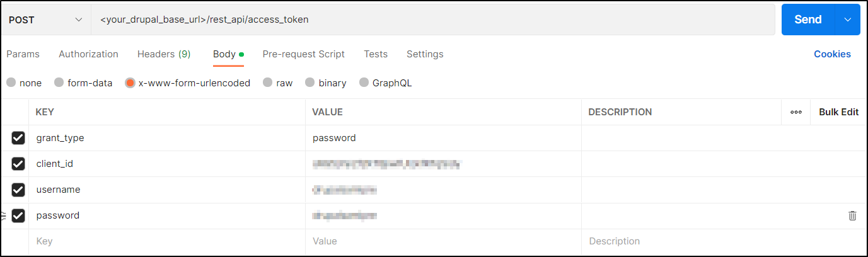Uncheck the grant_type parameter checkbox
The image size is (868, 257).
click(18, 138)
